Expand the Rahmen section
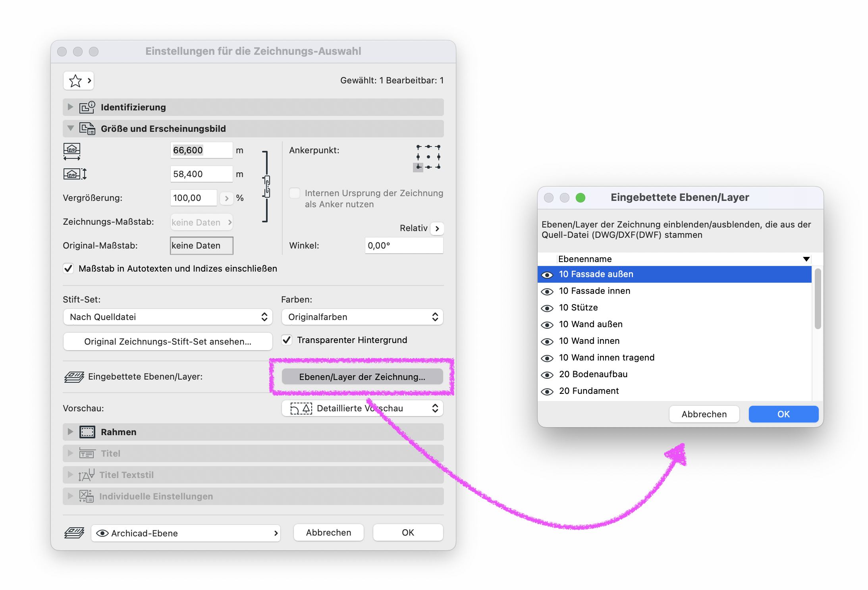Viewport: 868px width, 590px height. click(x=70, y=432)
